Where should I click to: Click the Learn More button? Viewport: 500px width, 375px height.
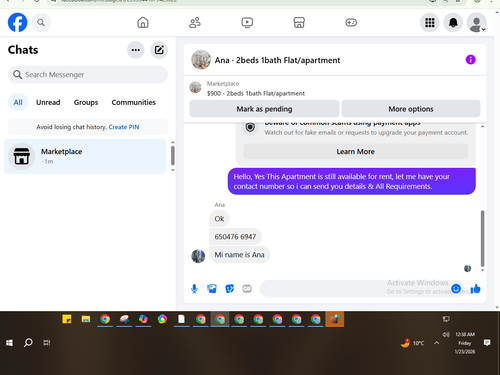pos(355,152)
